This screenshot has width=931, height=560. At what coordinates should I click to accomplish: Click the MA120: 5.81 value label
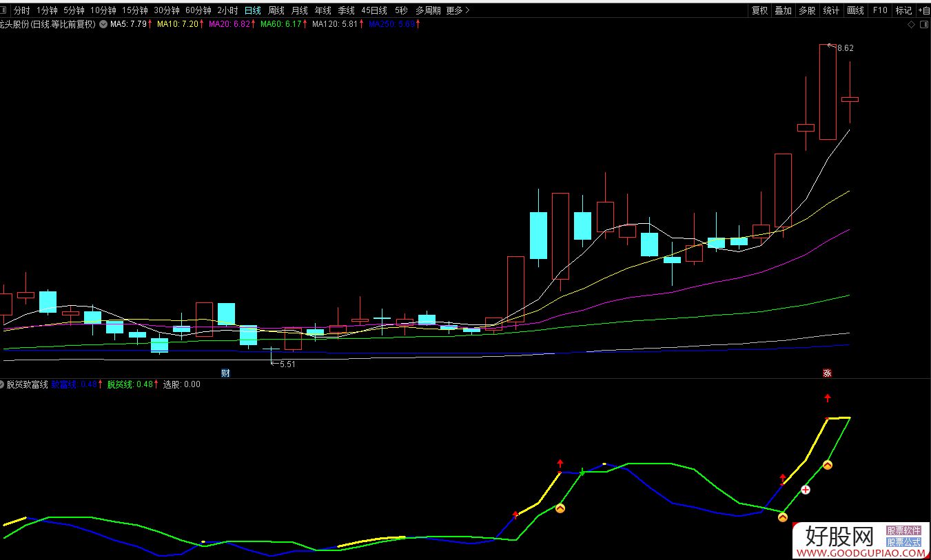(x=336, y=24)
